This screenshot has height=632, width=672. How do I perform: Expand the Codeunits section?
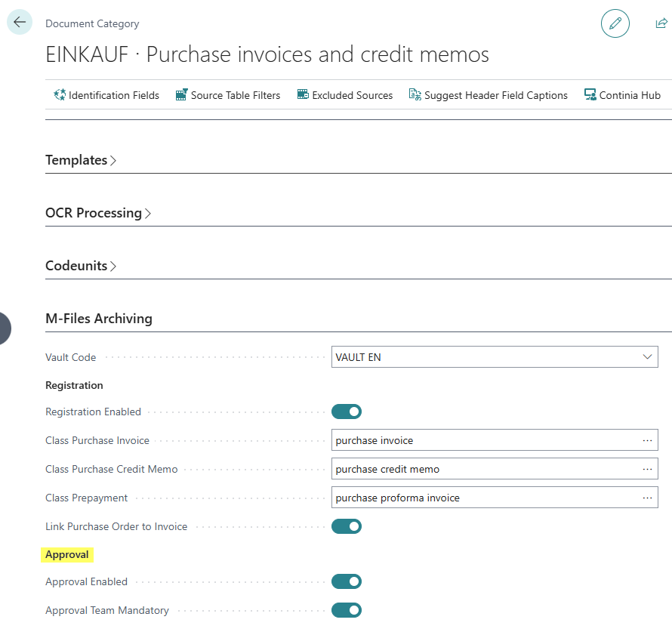pos(81,266)
